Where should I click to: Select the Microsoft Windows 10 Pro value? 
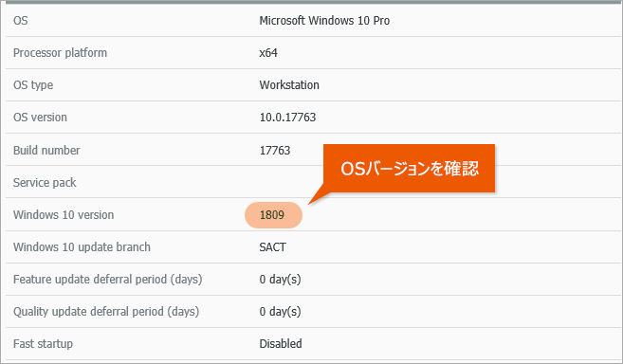coord(324,21)
